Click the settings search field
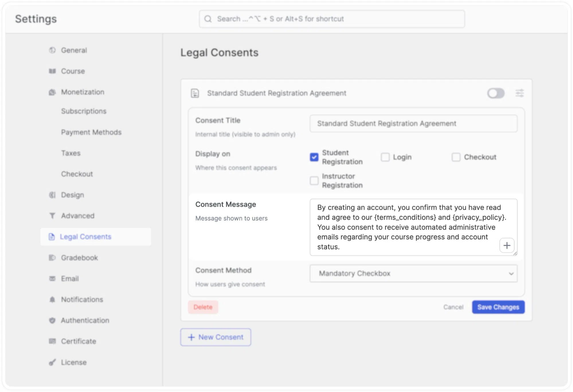The height and width of the screenshot is (392, 573). tap(332, 19)
